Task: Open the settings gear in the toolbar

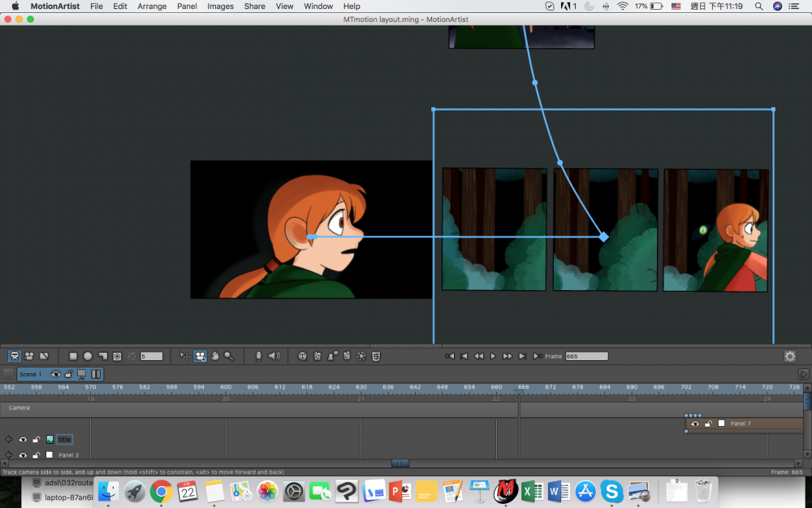Action: click(x=790, y=356)
